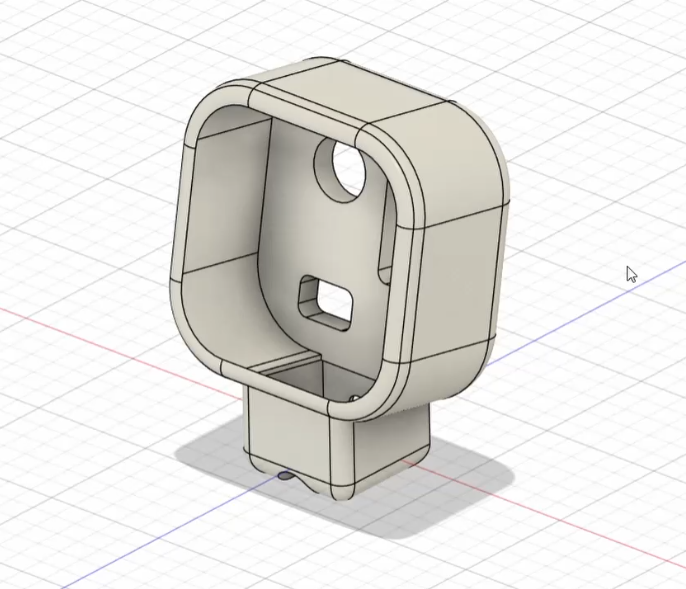686x589 pixels.
Task: Select the rectangular slot cutout in back wall
Action: (326, 303)
